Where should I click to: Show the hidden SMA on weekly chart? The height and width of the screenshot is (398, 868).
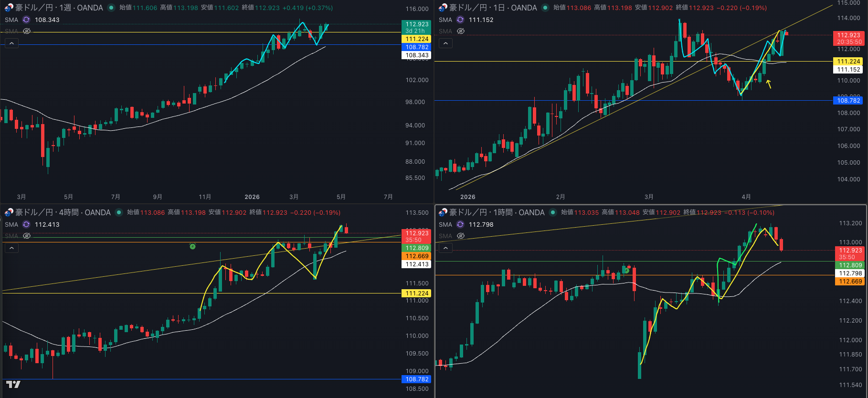click(x=27, y=31)
